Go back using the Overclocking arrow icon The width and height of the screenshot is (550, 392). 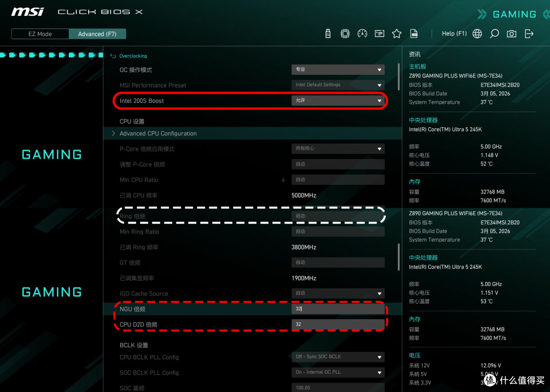point(113,56)
